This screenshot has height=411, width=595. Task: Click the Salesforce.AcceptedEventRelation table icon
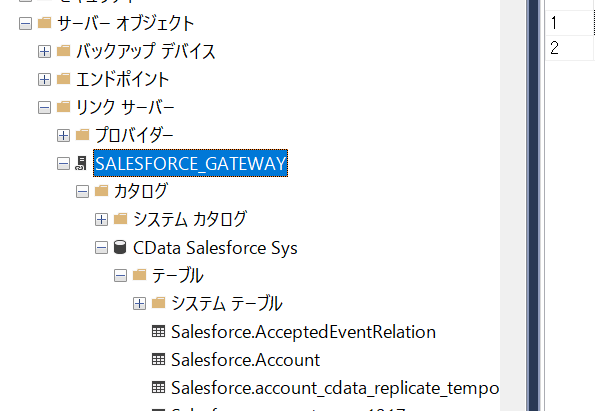tap(158, 331)
